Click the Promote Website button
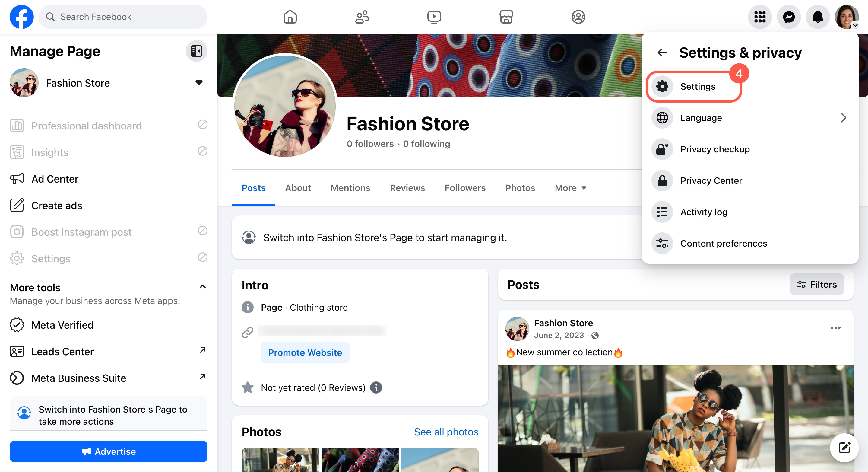Image resolution: width=868 pixels, height=472 pixels. tap(305, 352)
